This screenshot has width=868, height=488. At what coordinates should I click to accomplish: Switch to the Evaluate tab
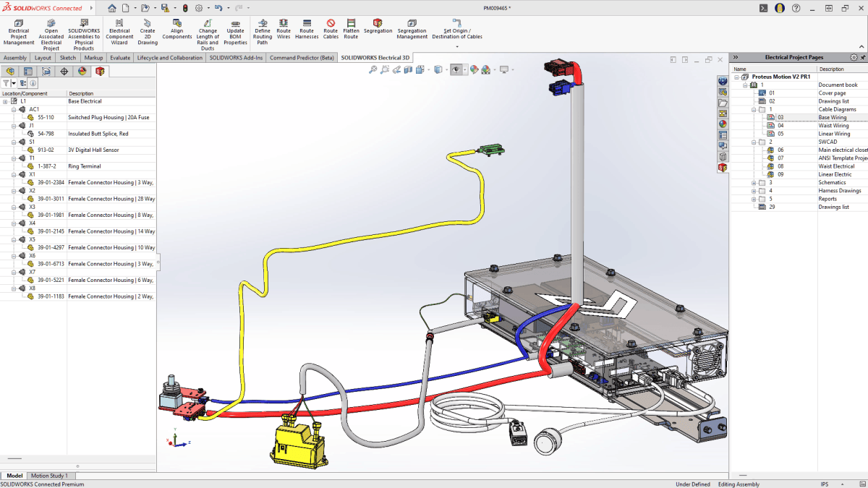(120, 58)
